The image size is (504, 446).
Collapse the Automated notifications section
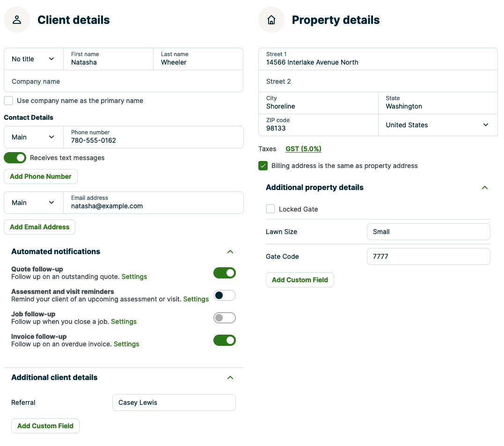point(230,252)
